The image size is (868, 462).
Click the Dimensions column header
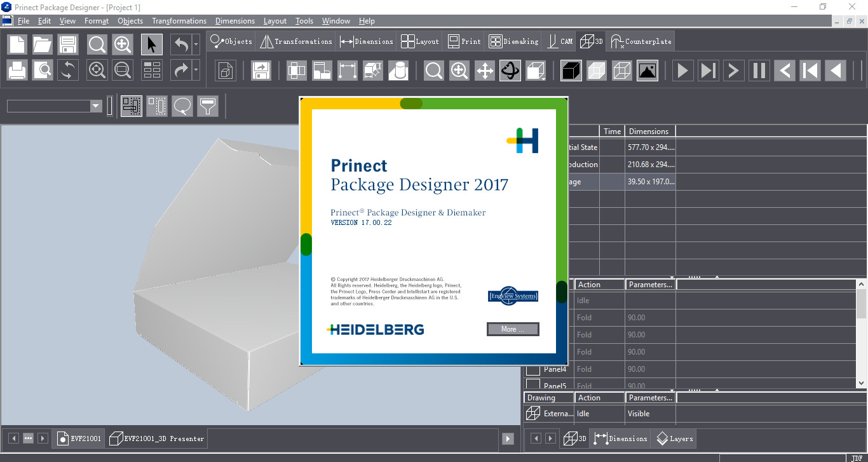(649, 132)
